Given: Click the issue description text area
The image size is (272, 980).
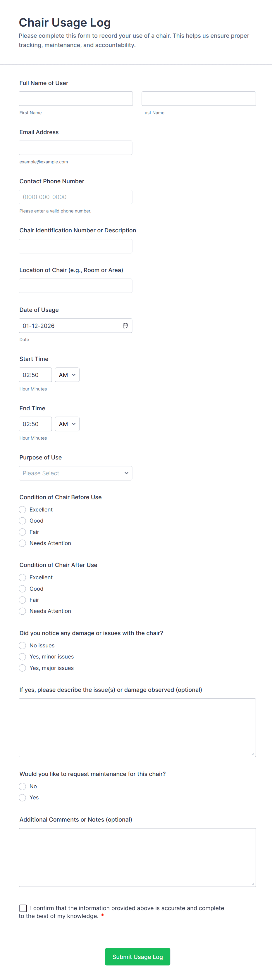Looking at the screenshot, I should (137, 727).
